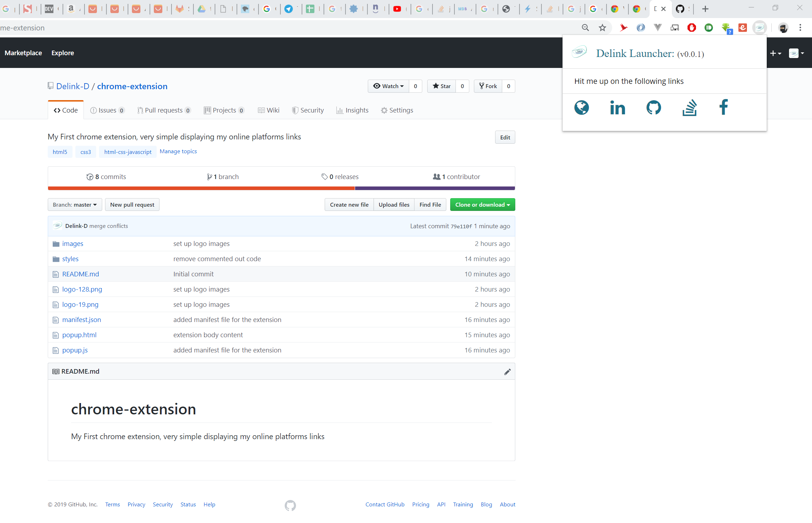Open the Chrome three-dot menu
Viewport: 812px width, 523px height.
coord(800,28)
